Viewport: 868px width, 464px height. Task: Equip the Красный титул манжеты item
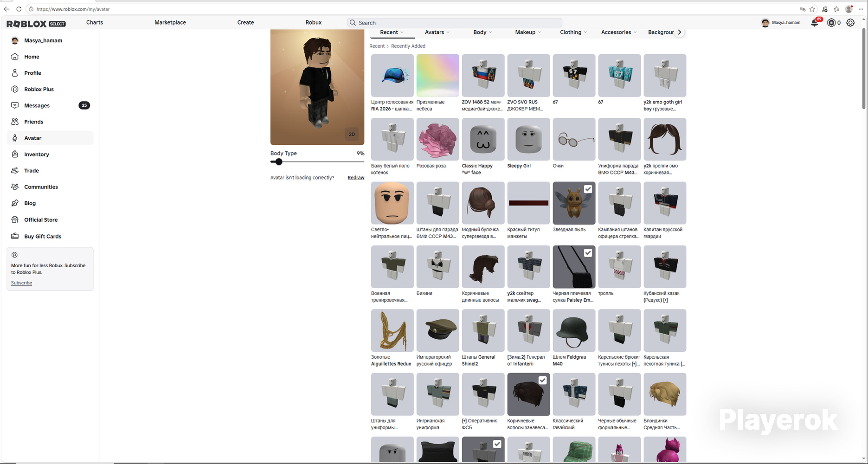[528, 203]
